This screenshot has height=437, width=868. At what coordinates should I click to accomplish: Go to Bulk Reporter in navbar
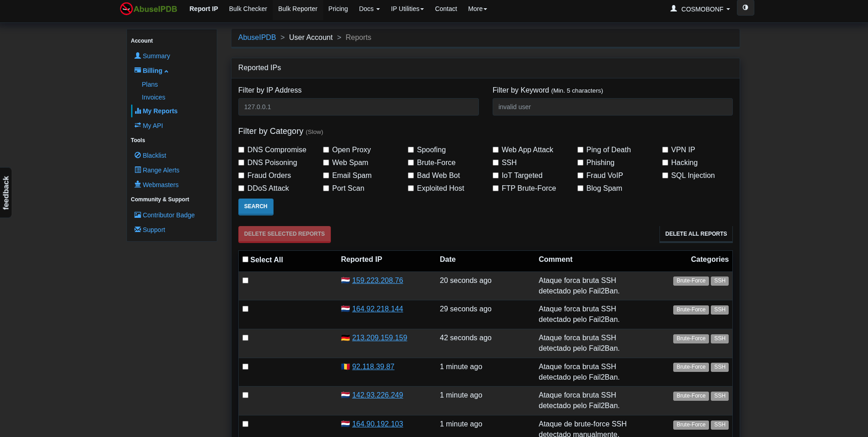tap(297, 9)
